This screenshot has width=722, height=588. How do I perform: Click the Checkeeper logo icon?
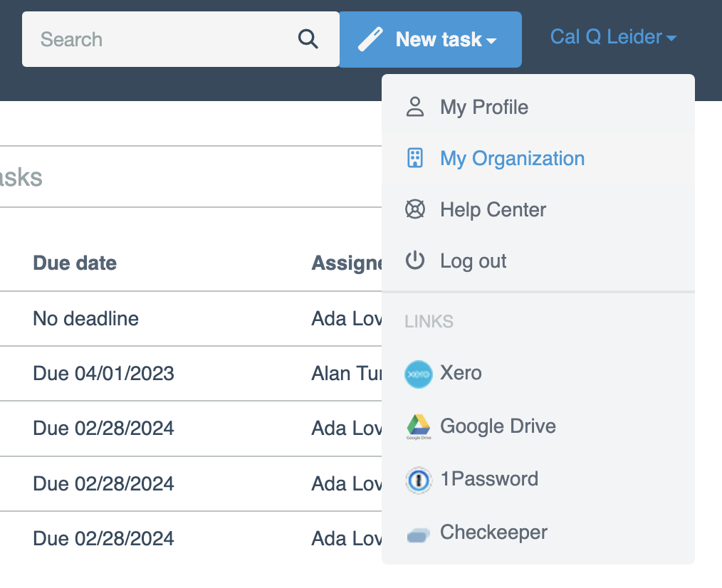pyautogui.click(x=418, y=534)
